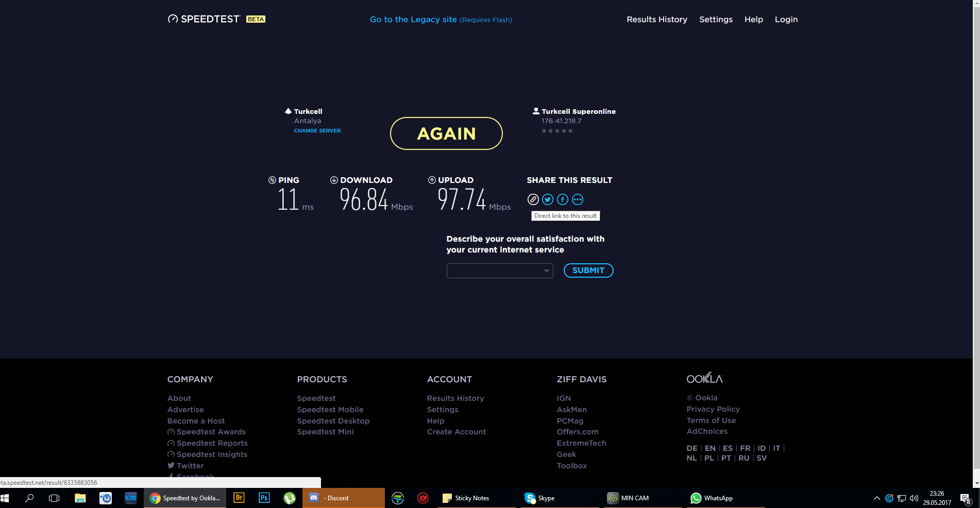
Task: Open Help in header
Action: (753, 20)
